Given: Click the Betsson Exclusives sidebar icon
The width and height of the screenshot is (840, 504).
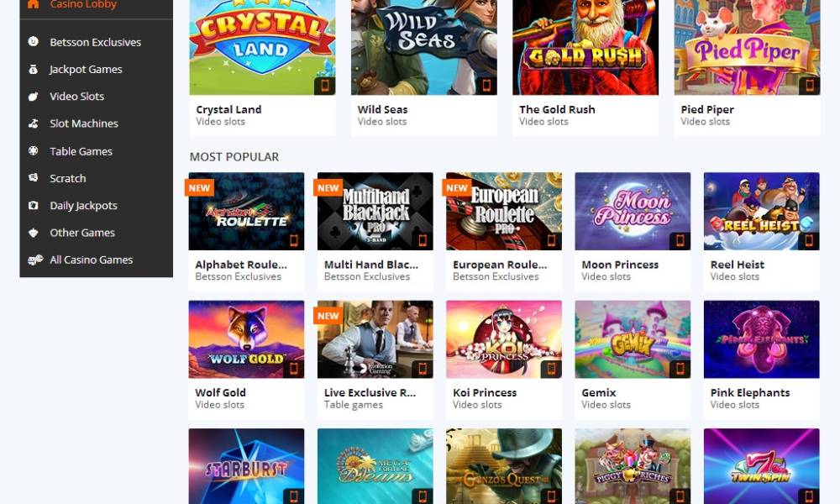Looking at the screenshot, I should 34,41.
